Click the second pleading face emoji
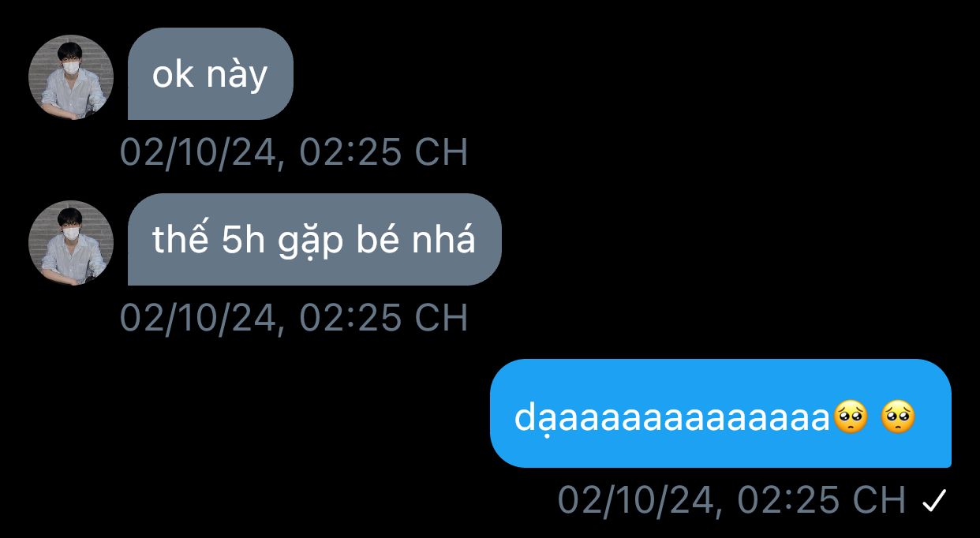The height and width of the screenshot is (538, 980). pos(898,417)
